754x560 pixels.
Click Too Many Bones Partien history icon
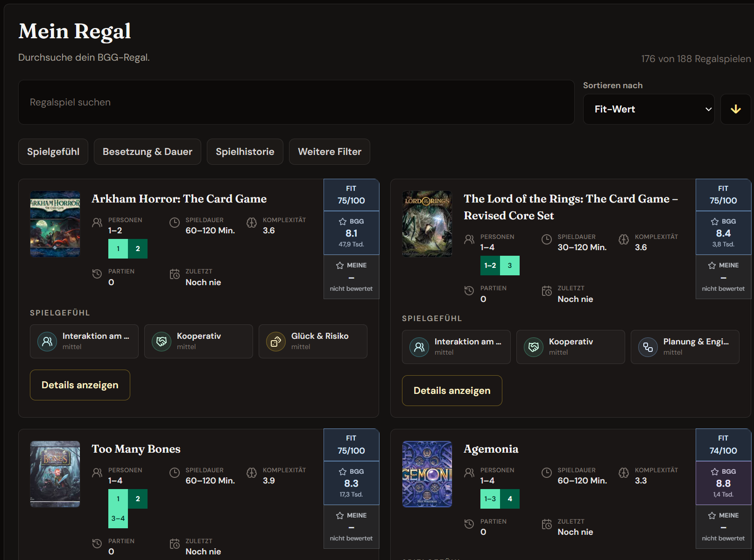pos(97,544)
